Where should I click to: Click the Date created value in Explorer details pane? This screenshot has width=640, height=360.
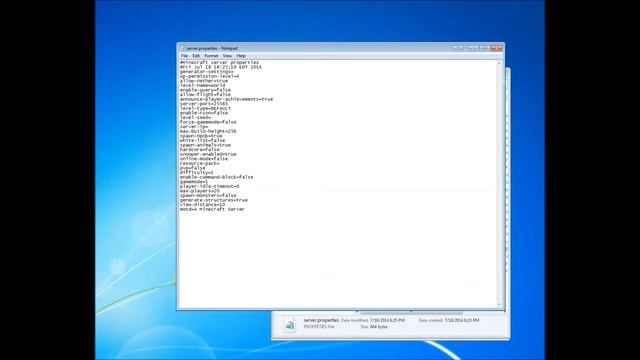(462, 320)
